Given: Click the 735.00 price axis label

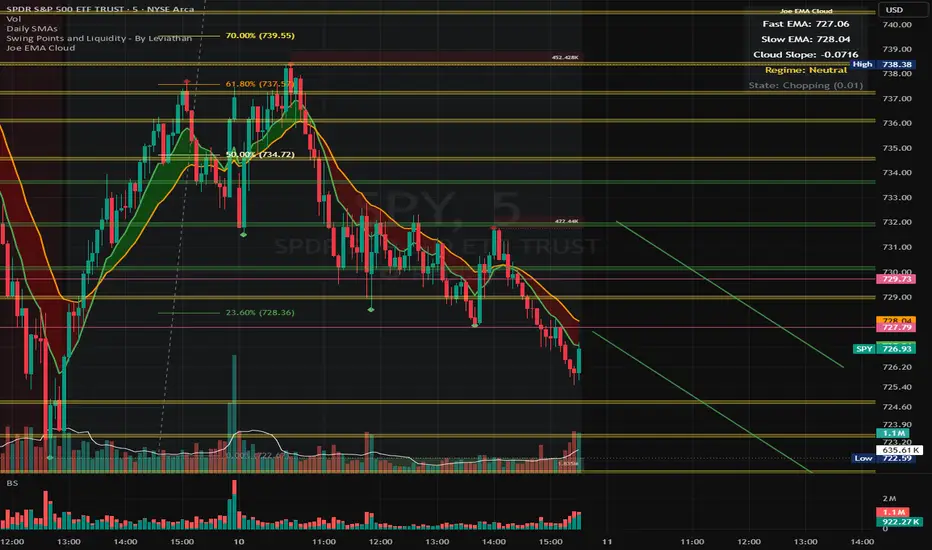Looking at the screenshot, I should (x=897, y=148).
